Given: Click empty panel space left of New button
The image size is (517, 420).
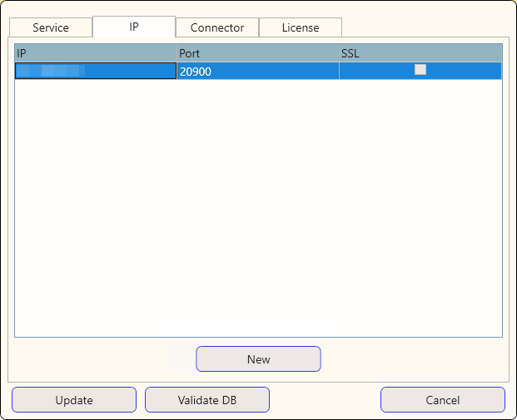Looking at the screenshot, I should [100, 359].
